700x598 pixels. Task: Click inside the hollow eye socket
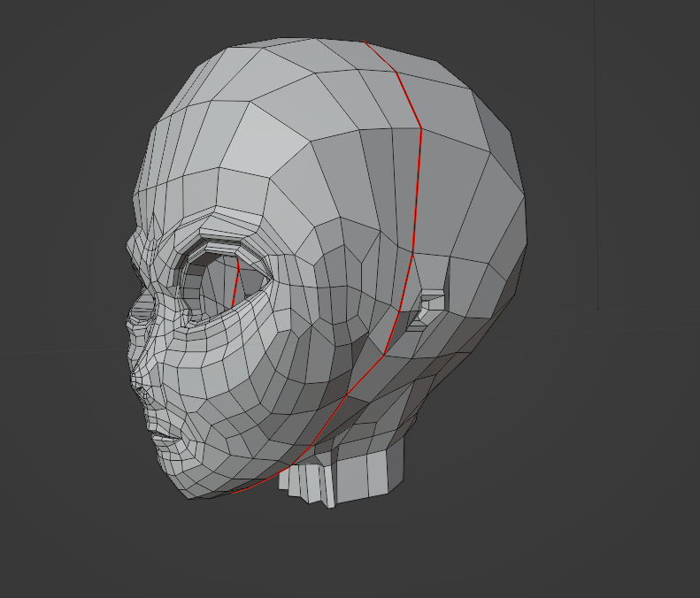[215, 286]
